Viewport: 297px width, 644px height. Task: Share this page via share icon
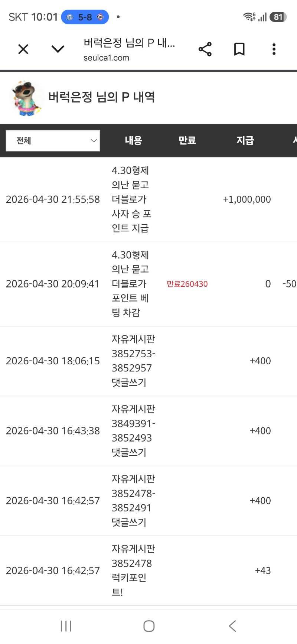pyautogui.click(x=205, y=49)
